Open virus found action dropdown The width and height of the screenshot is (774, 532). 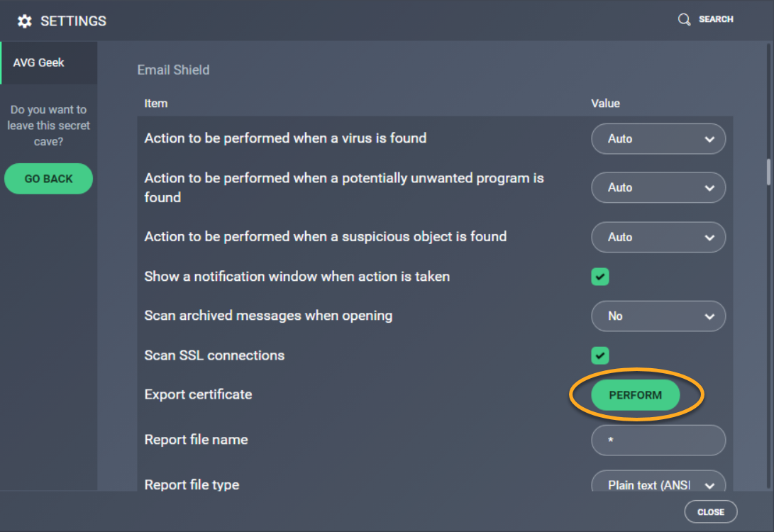pos(658,139)
